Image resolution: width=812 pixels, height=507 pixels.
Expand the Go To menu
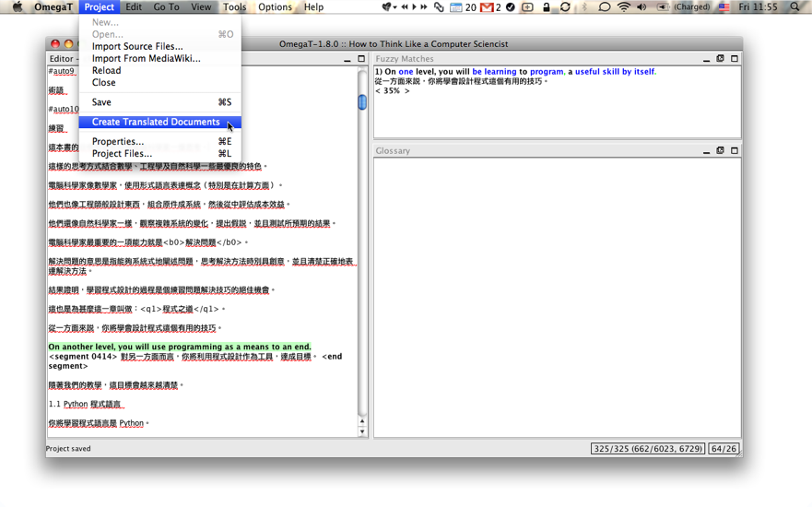click(x=166, y=7)
